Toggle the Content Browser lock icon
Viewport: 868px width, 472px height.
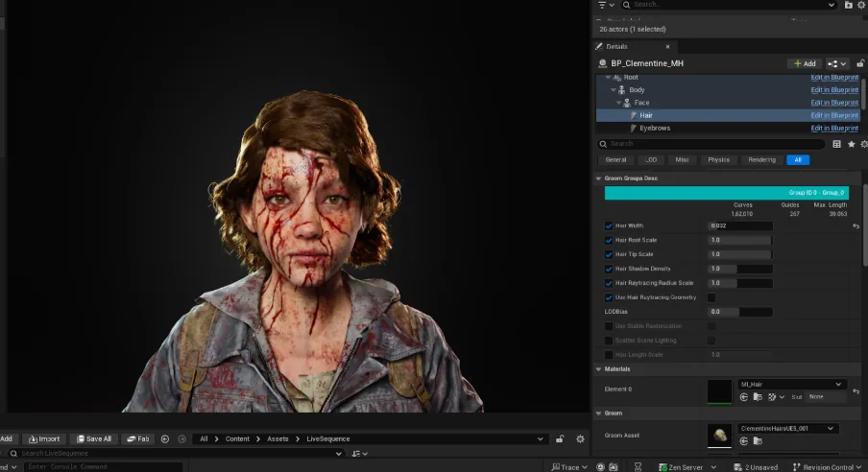[x=560, y=438]
